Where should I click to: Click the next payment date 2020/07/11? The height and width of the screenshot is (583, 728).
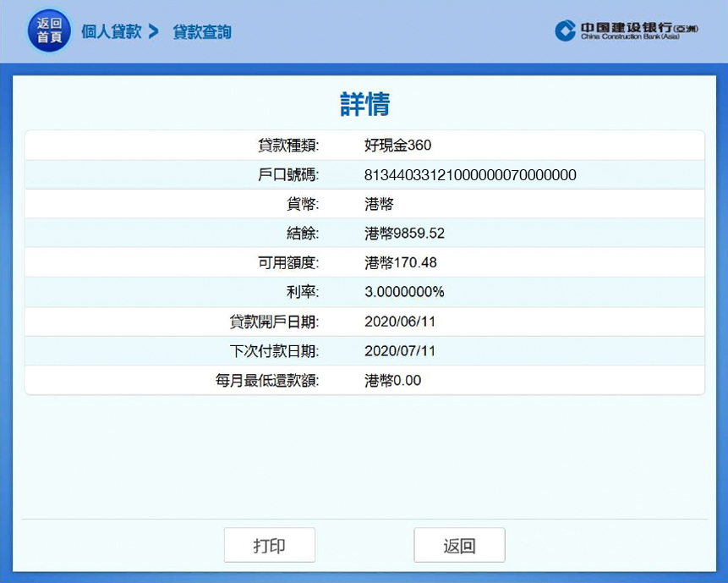[x=400, y=350]
